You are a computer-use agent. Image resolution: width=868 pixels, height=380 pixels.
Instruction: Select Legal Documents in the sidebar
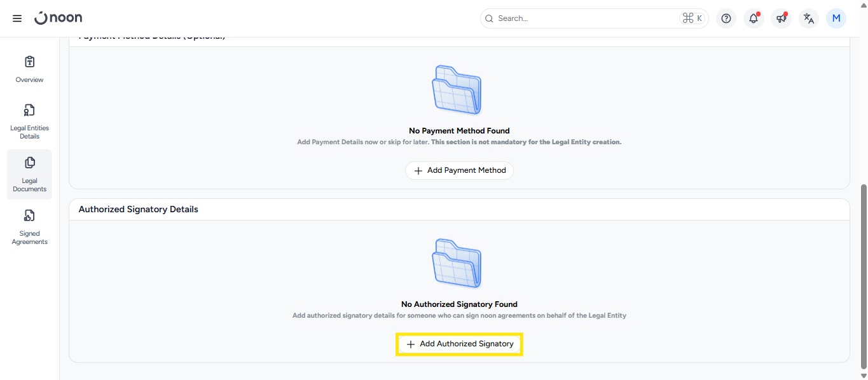29,174
